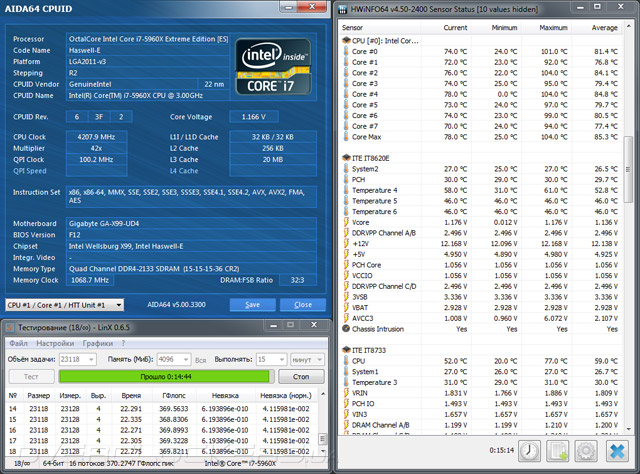
Task: Click the Vcore voltage bolt icon
Action: coord(346,222)
